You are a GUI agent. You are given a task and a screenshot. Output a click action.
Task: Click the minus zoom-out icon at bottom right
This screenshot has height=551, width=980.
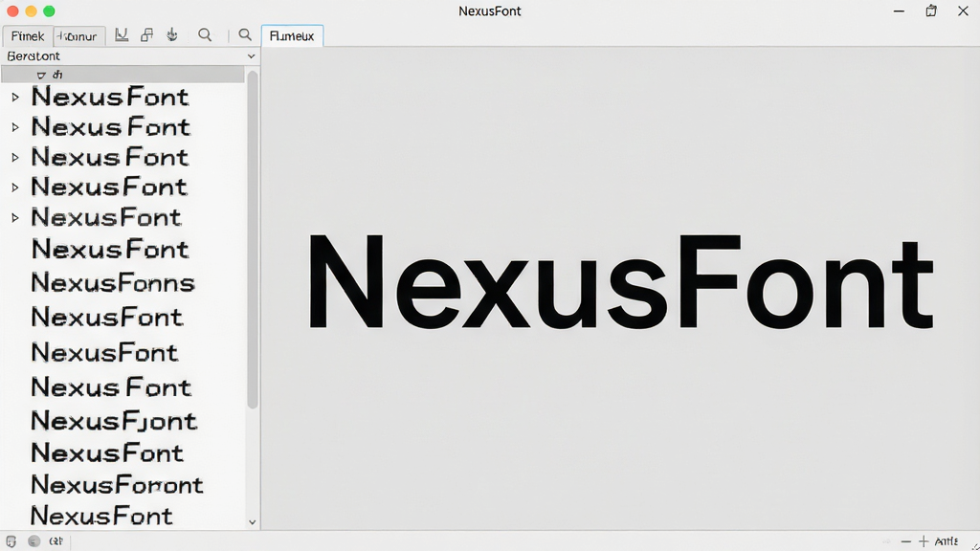click(905, 541)
